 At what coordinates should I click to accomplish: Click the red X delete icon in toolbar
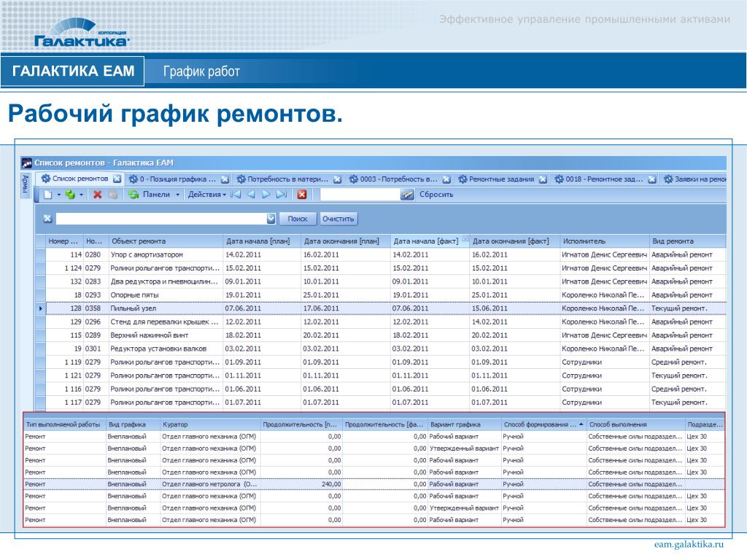tap(98, 195)
